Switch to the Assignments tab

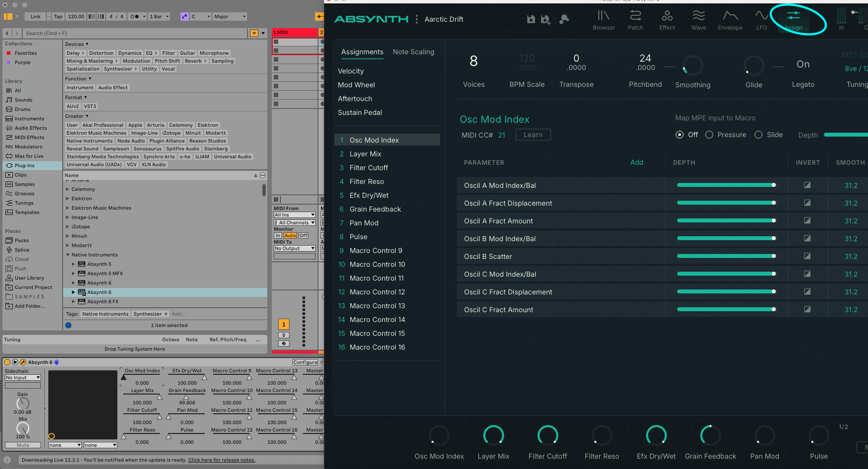coord(362,52)
